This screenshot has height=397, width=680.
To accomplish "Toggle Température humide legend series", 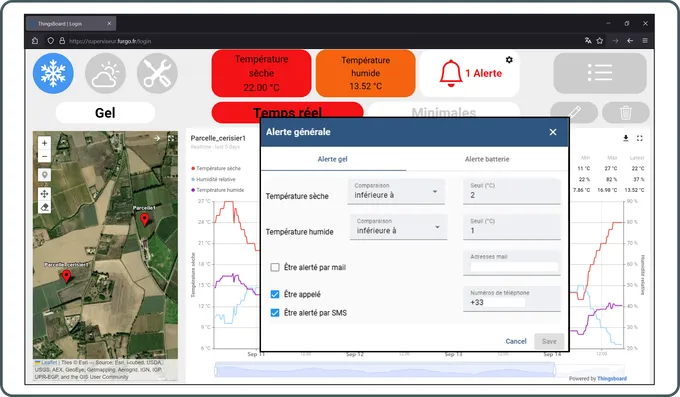I will [218, 190].
